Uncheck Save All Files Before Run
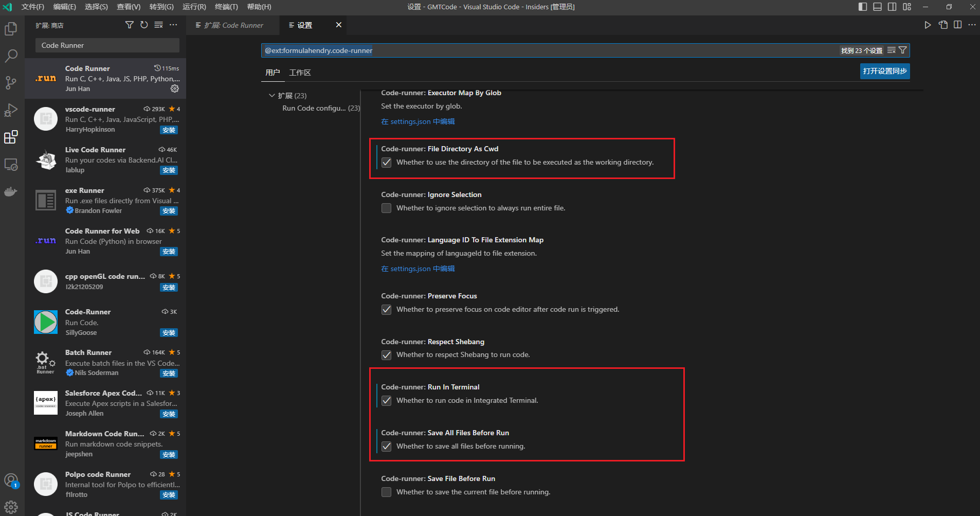Viewport: 980px width, 516px height. click(x=387, y=447)
